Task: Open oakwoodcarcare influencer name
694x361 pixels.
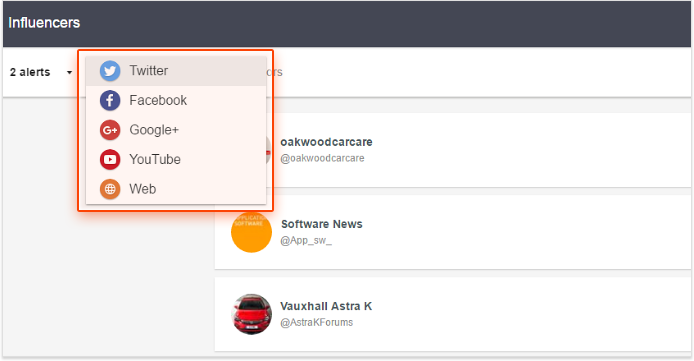Action: click(x=326, y=142)
